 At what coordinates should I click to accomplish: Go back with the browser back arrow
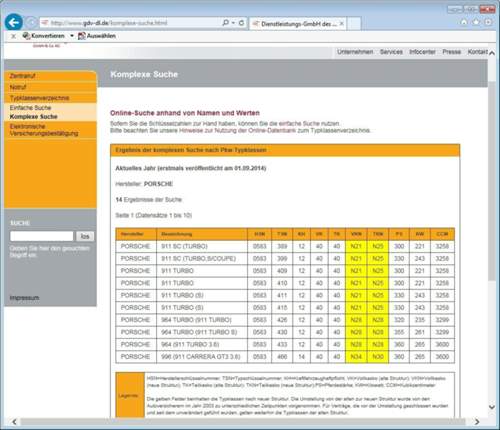click(x=14, y=22)
